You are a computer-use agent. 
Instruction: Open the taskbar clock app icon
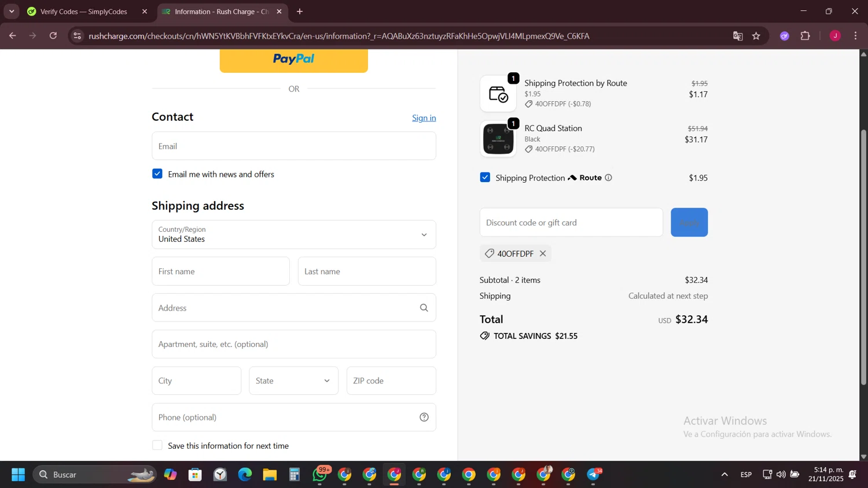point(220,475)
